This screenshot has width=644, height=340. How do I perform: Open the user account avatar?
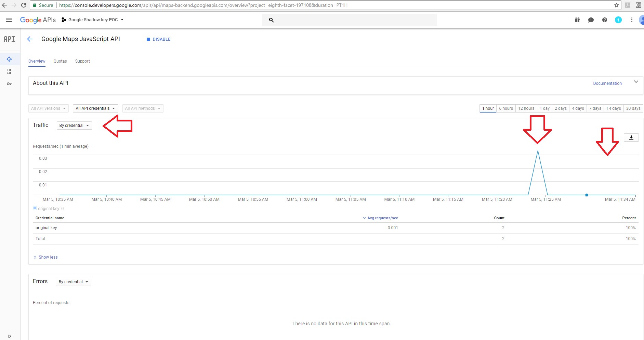point(641,20)
